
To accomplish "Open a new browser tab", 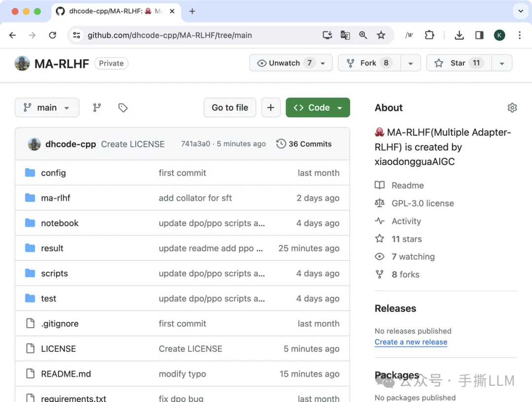I will 192,11.
